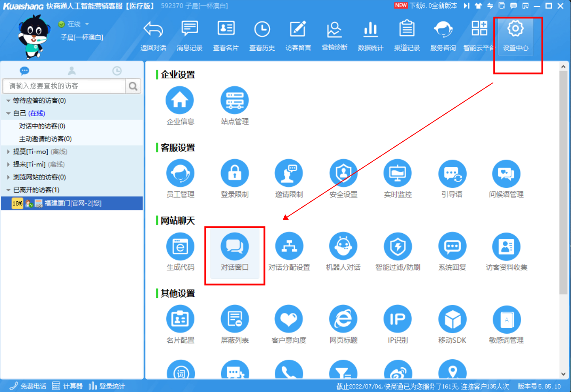
Task: Open 敏感词管理 icon
Action: pyautogui.click(x=506, y=319)
